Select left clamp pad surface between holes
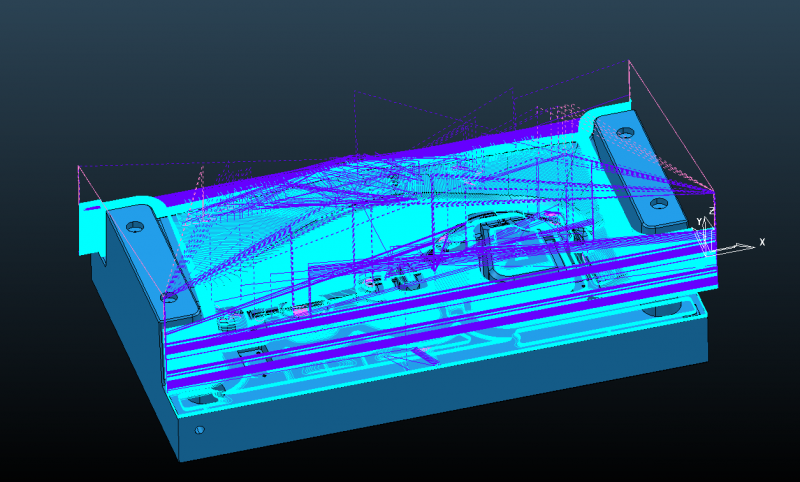800x482 pixels. tap(150, 260)
